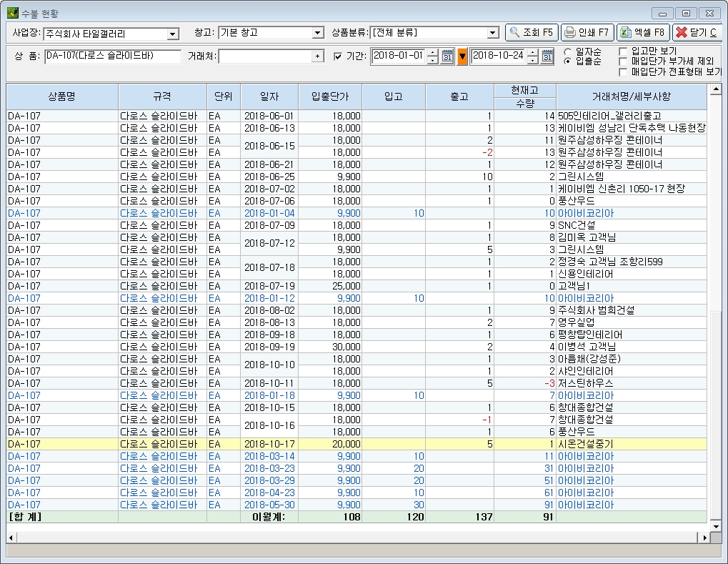Click the app icon in the title bar

(13, 13)
